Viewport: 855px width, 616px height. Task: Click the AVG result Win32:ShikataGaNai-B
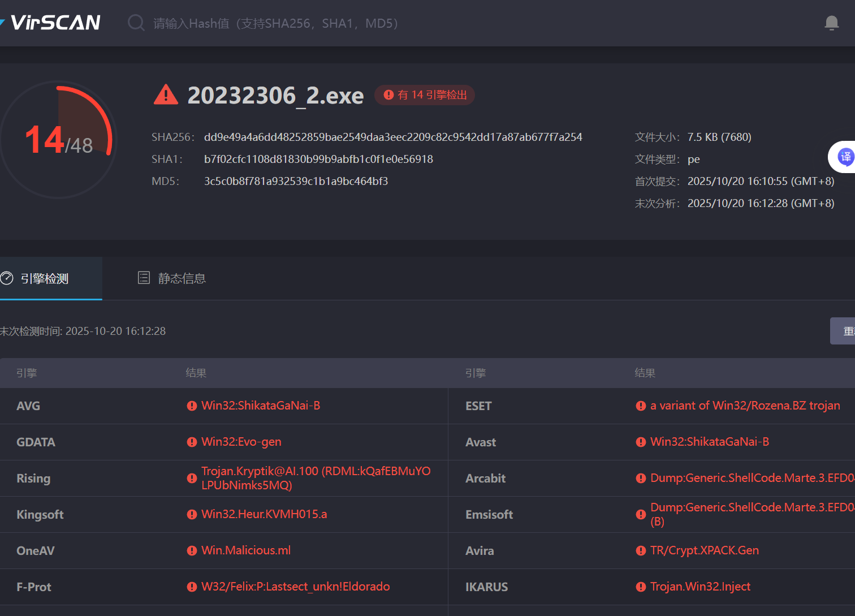pyautogui.click(x=261, y=406)
